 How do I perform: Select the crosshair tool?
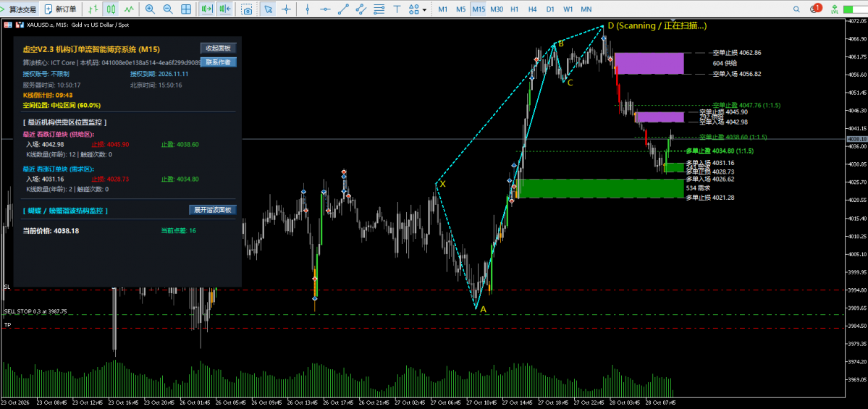286,9
